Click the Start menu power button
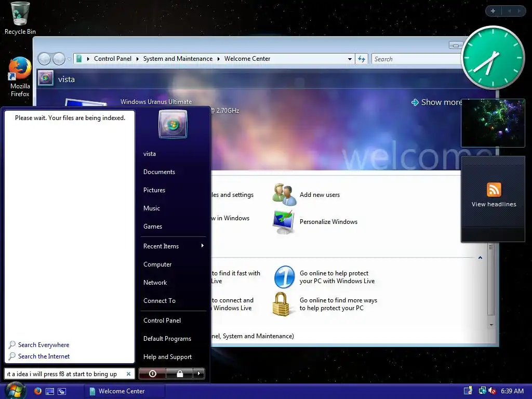532x399 pixels. point(153,374)
